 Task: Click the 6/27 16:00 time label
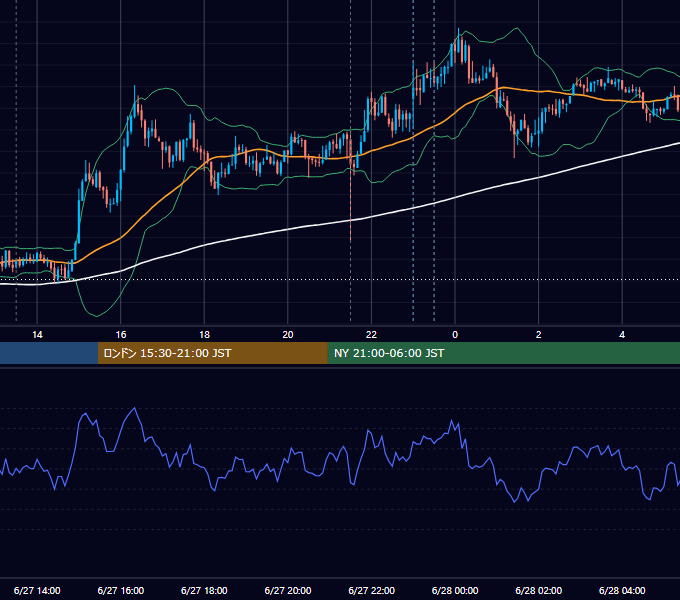pyautogui.click(x=121, y=590)
